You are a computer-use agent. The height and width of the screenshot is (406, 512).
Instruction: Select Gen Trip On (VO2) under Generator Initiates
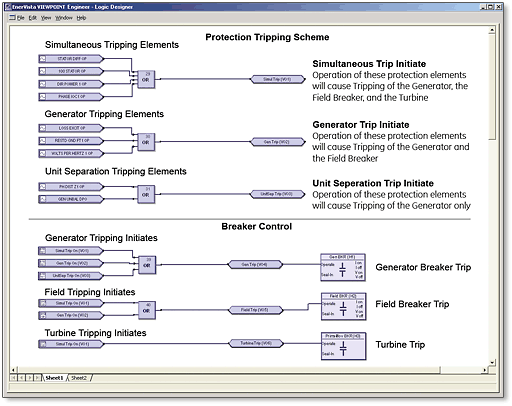(71, 263)
